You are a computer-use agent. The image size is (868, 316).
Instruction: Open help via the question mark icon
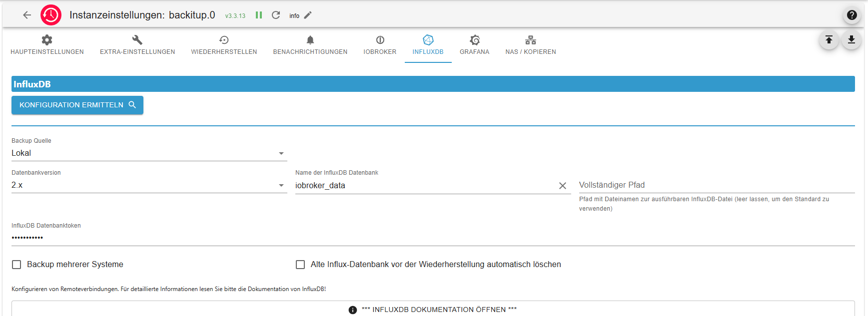click(x=852, y=15)
